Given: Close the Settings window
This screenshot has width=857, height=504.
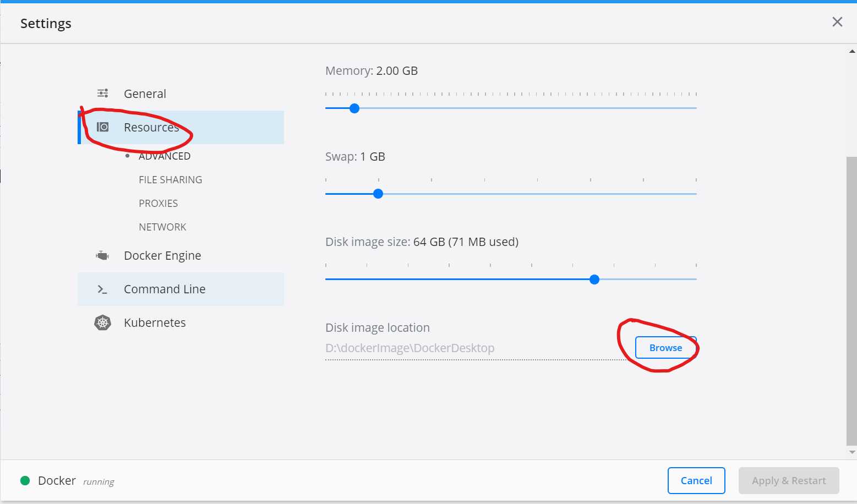Looking at the screenshot, I should click(837, 21).
